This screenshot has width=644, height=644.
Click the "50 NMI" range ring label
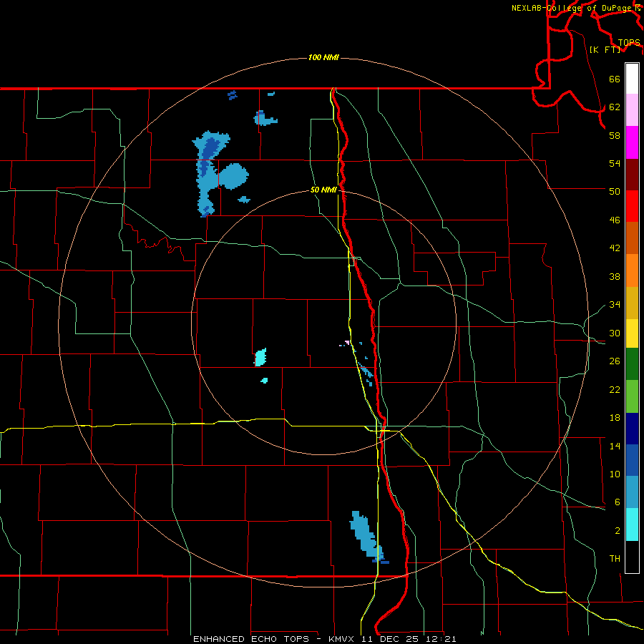(x=323, y=190)
